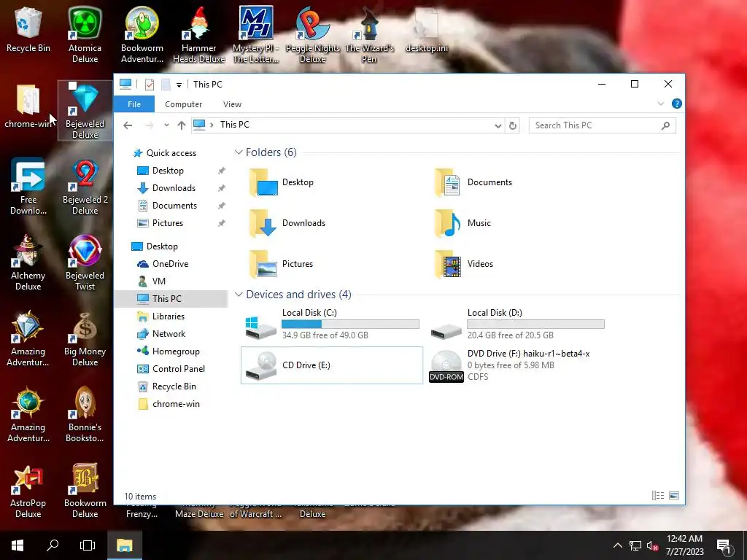Open the Customize Quick Access Toolbar dropdown

(179, 85)
